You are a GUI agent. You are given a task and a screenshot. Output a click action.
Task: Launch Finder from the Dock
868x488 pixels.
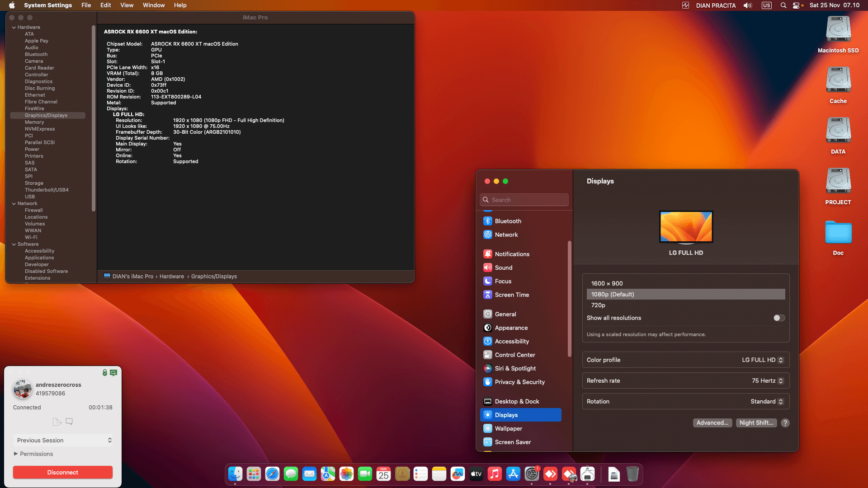235,474
